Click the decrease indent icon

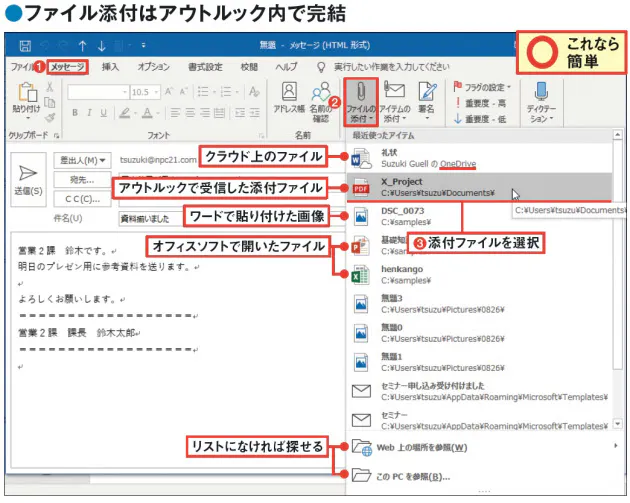[240, 113]
